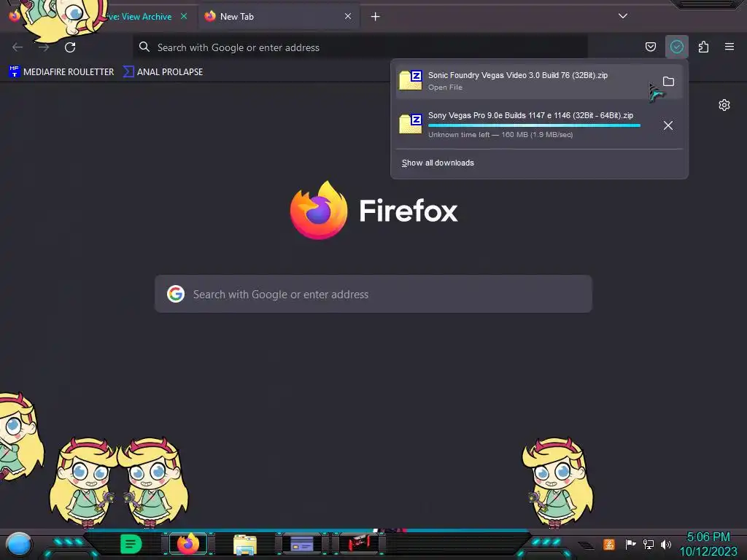Open the Firefox hamburger menu

729,47
